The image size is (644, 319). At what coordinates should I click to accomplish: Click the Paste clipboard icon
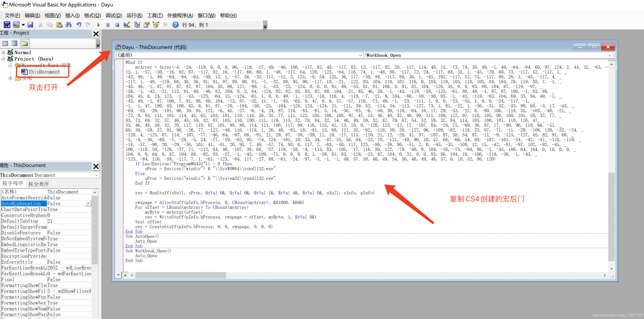(59, 25)
